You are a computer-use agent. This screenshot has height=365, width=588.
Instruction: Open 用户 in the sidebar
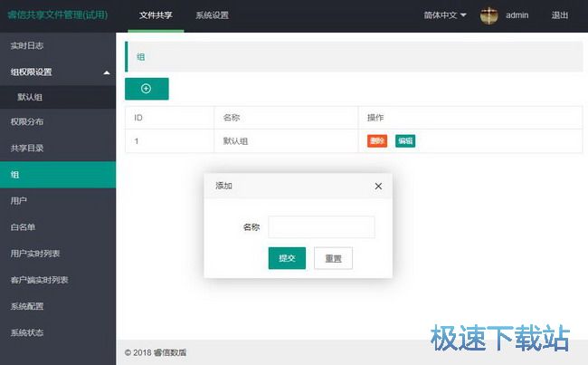point(58,201)
